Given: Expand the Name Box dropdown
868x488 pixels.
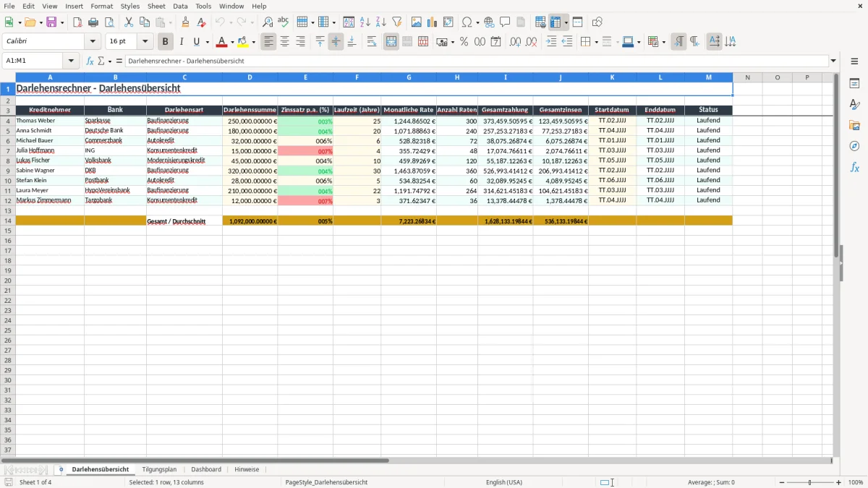Looking at the screenshot, I should [x=71, y=61].
